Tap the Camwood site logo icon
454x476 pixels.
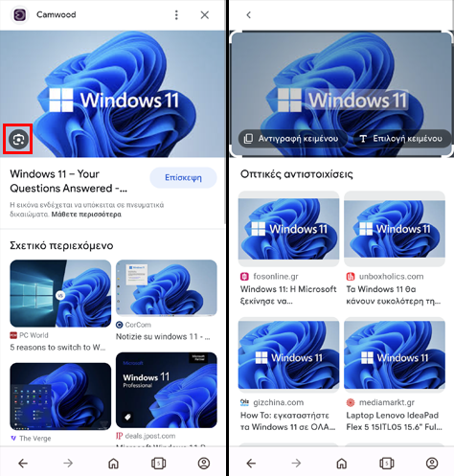(x=20, y=14)
